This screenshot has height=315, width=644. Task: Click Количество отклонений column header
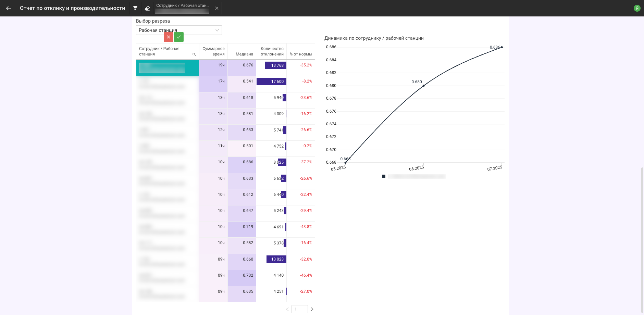(272, 51)
